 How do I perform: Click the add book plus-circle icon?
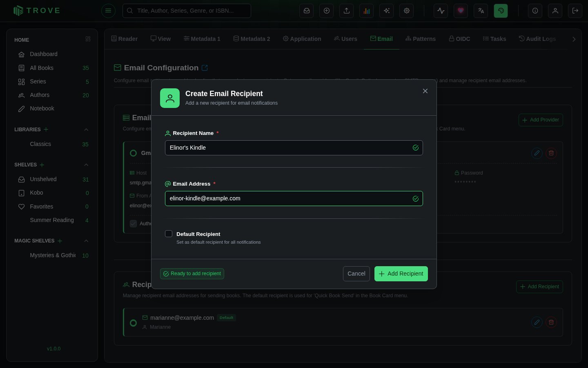[327, 11]
